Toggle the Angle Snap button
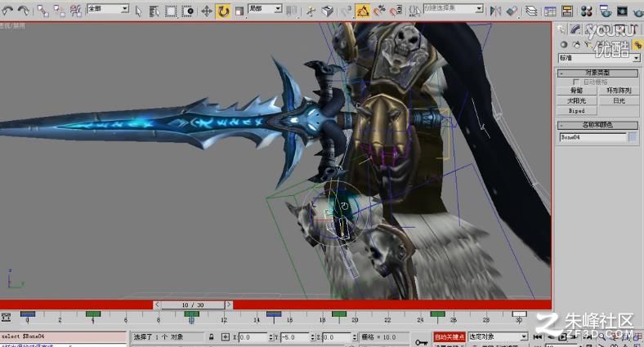 (x=363, y=11)
